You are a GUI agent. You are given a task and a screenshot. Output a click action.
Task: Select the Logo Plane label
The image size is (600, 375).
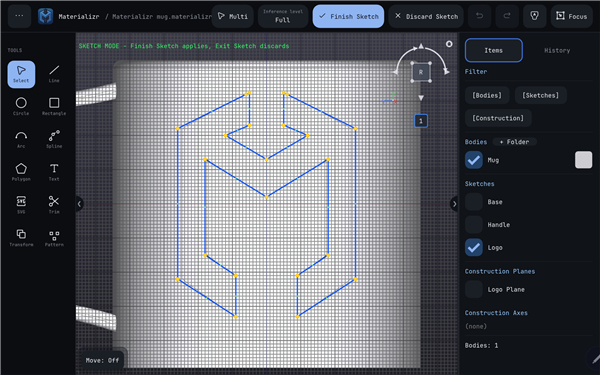click(506, 289)
